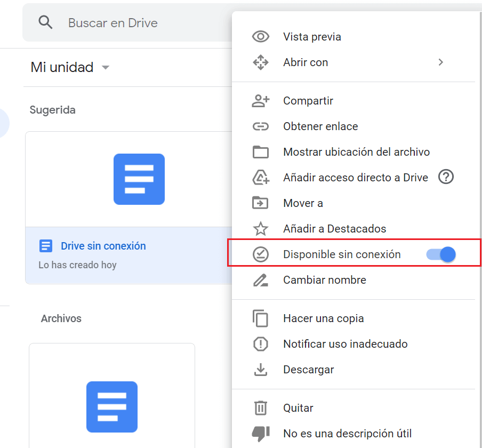Screen dimensions: 482x448
Task: Click the eye icon for Vista previa
Action: [260, 37]
